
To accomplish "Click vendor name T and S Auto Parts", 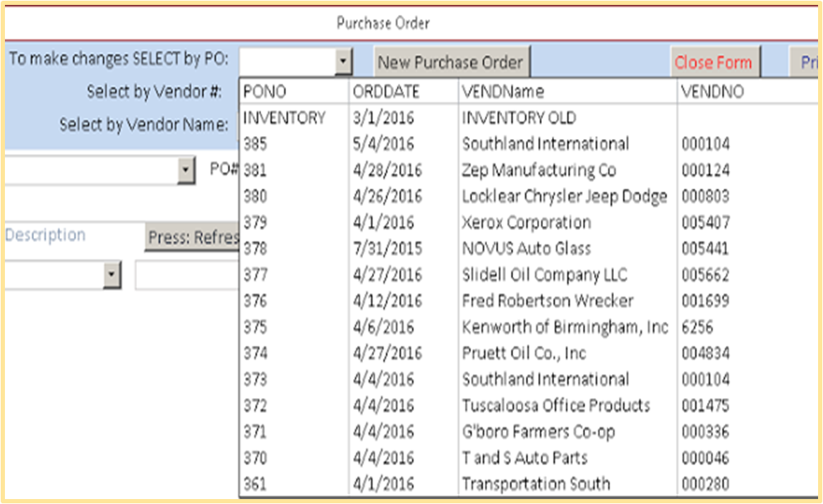I will pos(525,458).
